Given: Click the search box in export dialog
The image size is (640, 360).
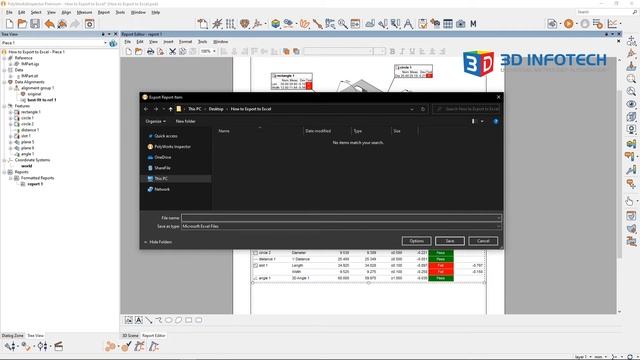Looking at the screenshot, I should [x=467, y=109].
